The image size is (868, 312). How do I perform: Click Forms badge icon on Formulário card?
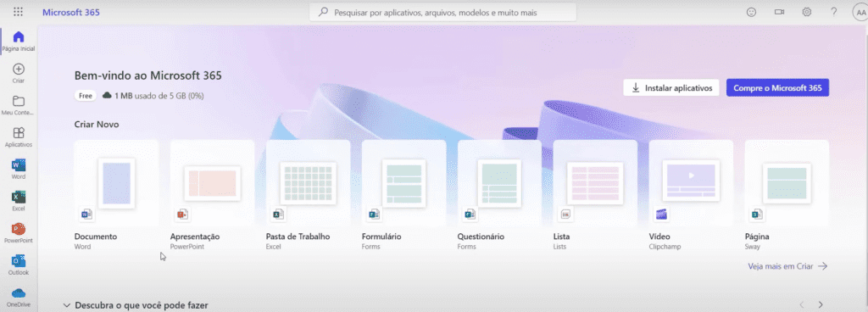[x=374, y=214]
